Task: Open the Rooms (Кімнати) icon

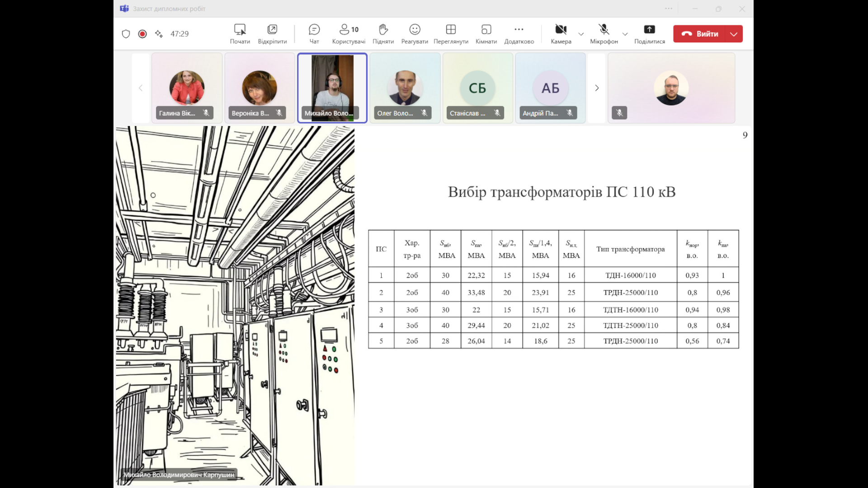Action: (x=486, y=33)
